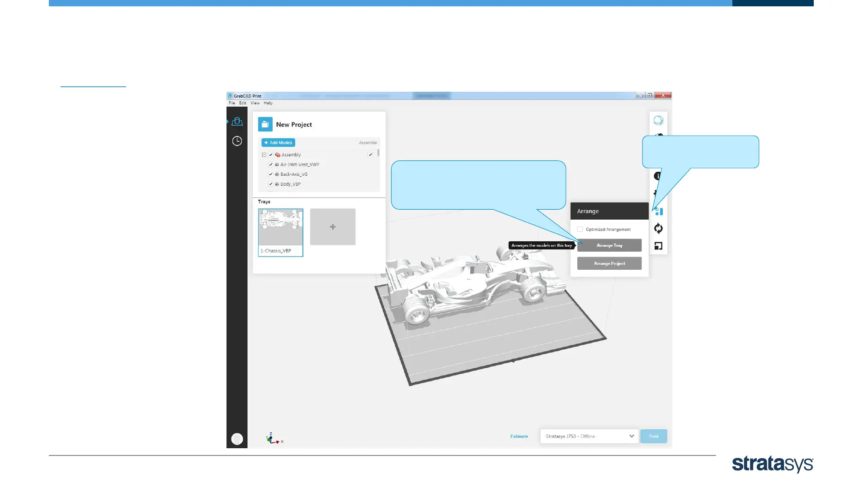Screen dimensions: 868x488
Task: Select the Project tray icon in sidebar
Action: pyautogui.click(x=237, y=122)
